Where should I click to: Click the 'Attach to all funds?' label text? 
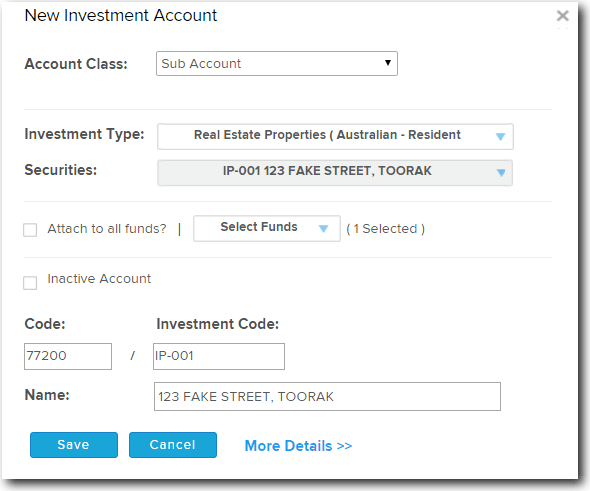107,229
